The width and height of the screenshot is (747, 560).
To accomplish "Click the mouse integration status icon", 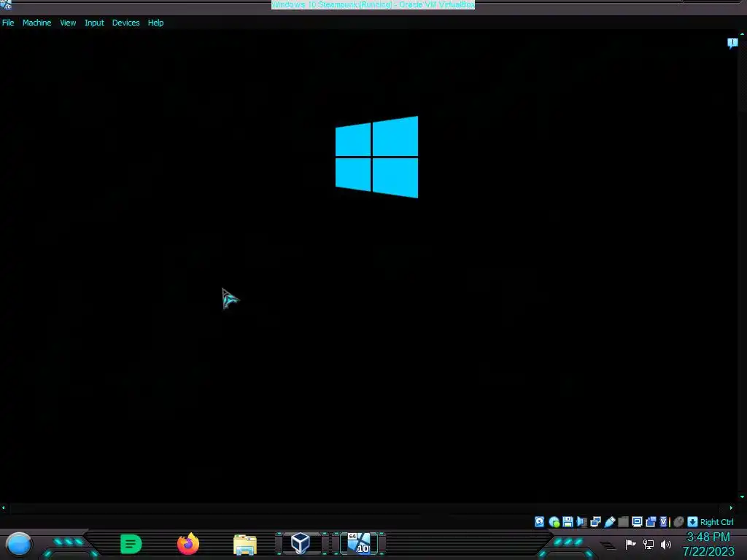I will tap(679, 522).
